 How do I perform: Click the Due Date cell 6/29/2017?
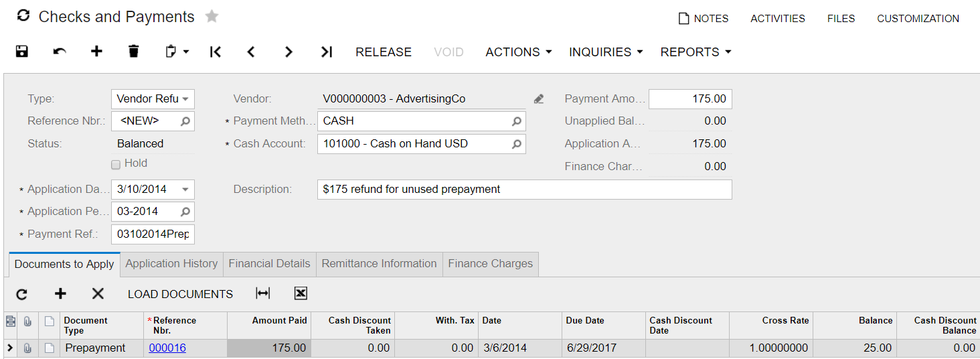[604, 348]
